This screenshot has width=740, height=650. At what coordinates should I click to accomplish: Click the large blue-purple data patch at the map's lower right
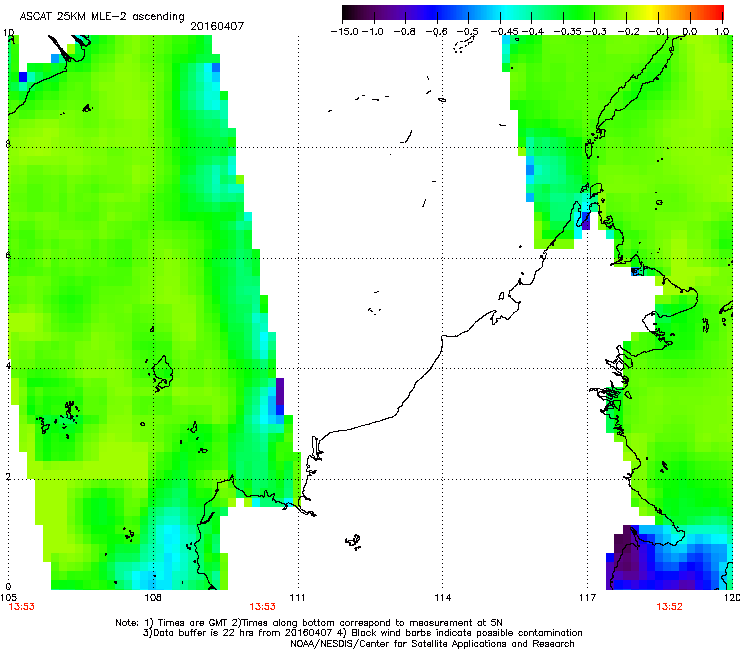tap(670, 558)
